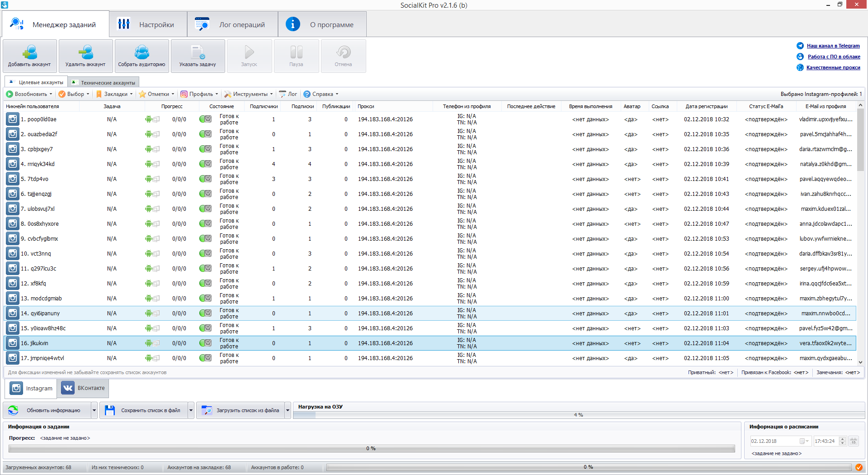Image resolution: width=868 pixels, height=475 pixels.
Task: Click the Pause button in toolbar
Action: click(x=296, y=56)
